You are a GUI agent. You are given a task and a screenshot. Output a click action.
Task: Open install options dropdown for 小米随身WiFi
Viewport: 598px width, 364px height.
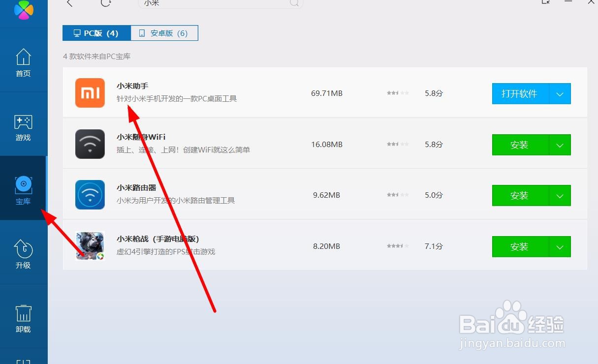[x=560, y=145]
